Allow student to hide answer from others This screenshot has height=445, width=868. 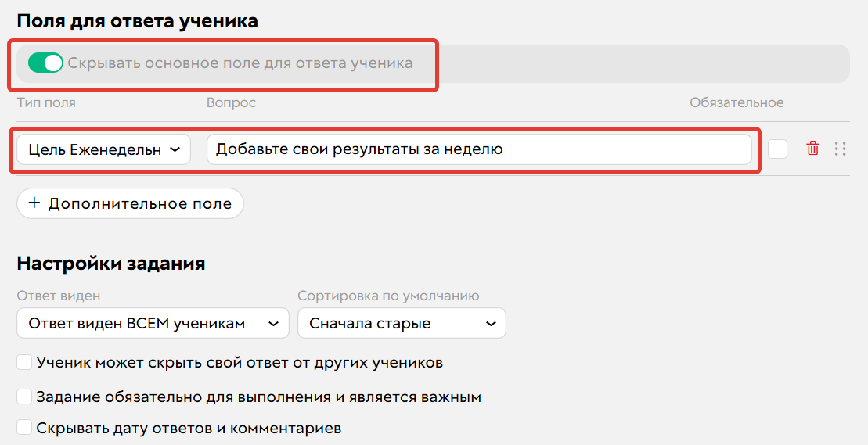click(23, 363)
